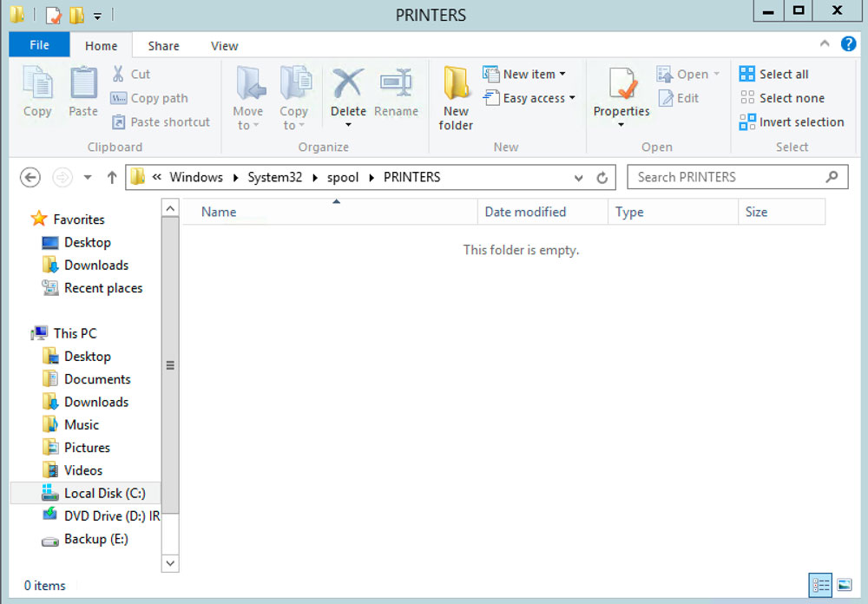Click the New folder icon
Image resolution: width=868 pixels, height=604 pixels.
coord(456,85)
